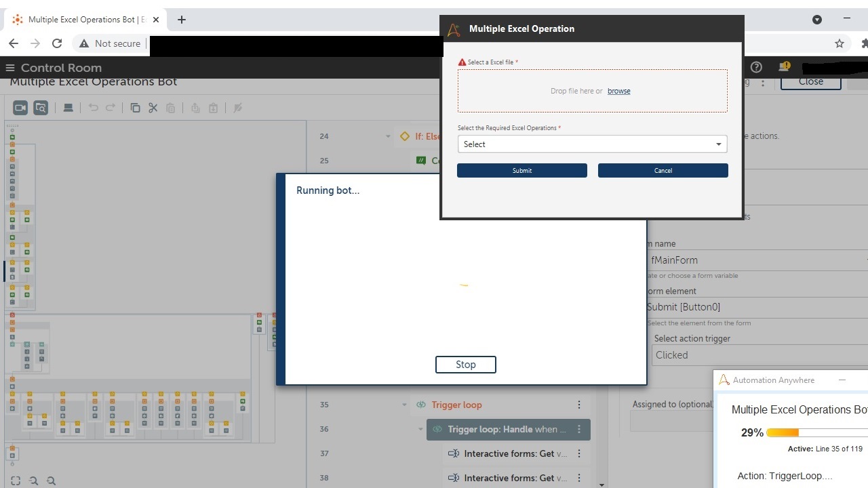
Task: Copy the selected action in toolbar
Action: (135, 108)
